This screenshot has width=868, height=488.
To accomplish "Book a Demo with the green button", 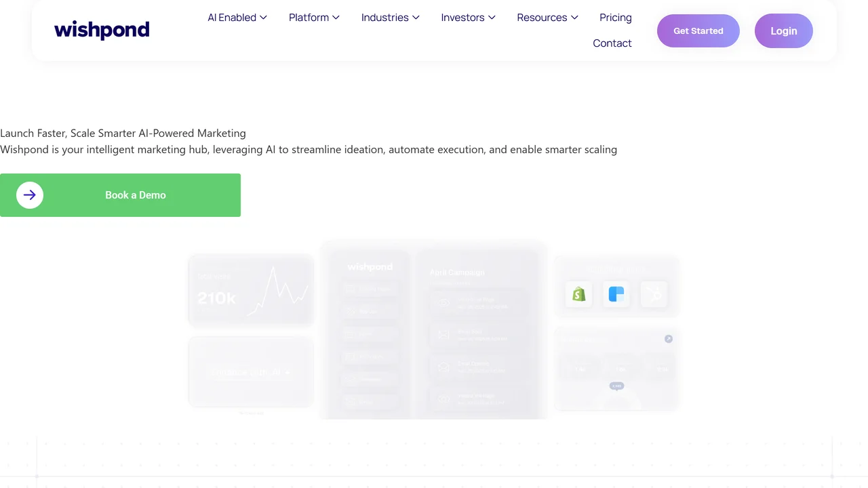I will pyautogui.click(x=120, y=195).
